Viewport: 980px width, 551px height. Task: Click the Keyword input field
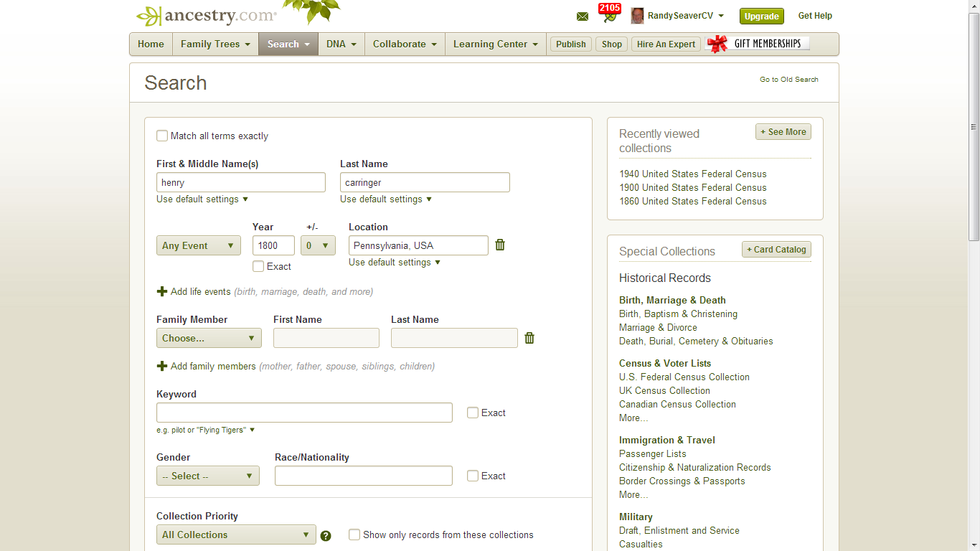pos(304,413)
